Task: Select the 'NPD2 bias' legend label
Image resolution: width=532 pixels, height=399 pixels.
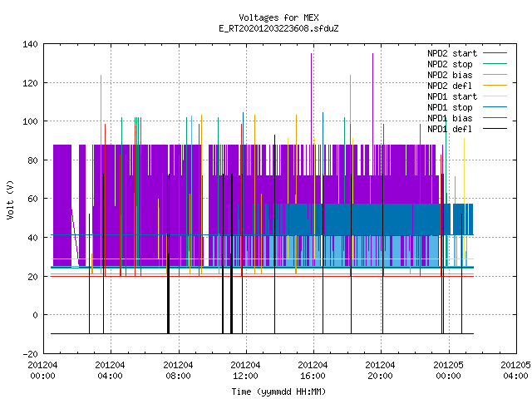Action: point(450,75)
